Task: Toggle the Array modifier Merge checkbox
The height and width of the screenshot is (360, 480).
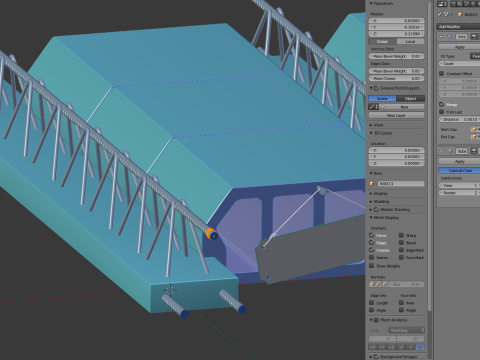Action: point(442,104)
